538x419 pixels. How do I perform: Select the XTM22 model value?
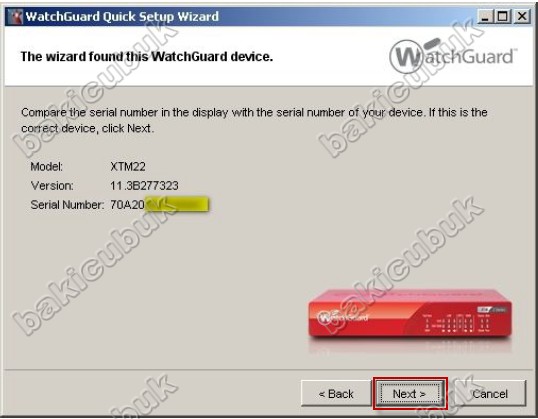[x=128, y=167]
